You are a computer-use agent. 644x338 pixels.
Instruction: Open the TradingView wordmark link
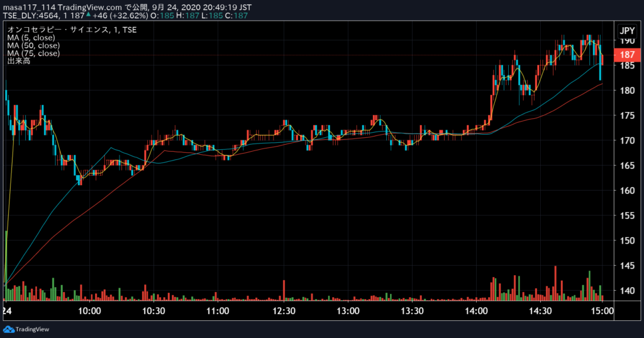pyautogui.click(x=32, y=329)
